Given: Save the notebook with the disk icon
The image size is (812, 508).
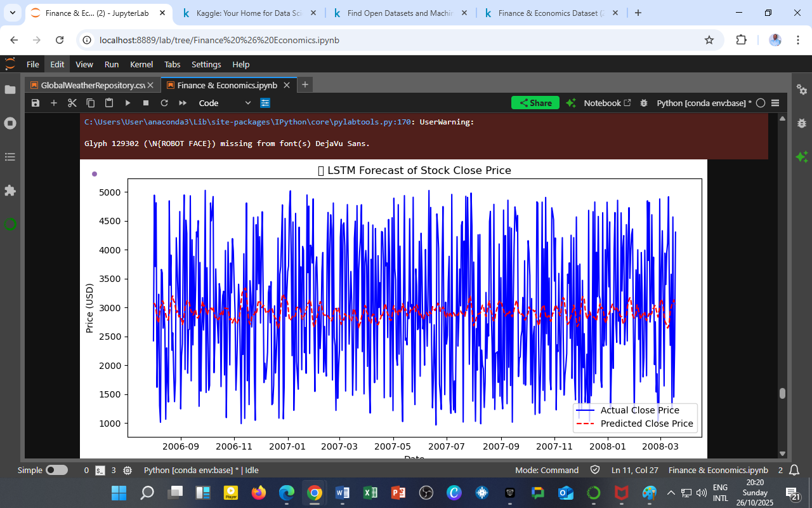Looking at the screenshot, I should (x=36, y=103).
